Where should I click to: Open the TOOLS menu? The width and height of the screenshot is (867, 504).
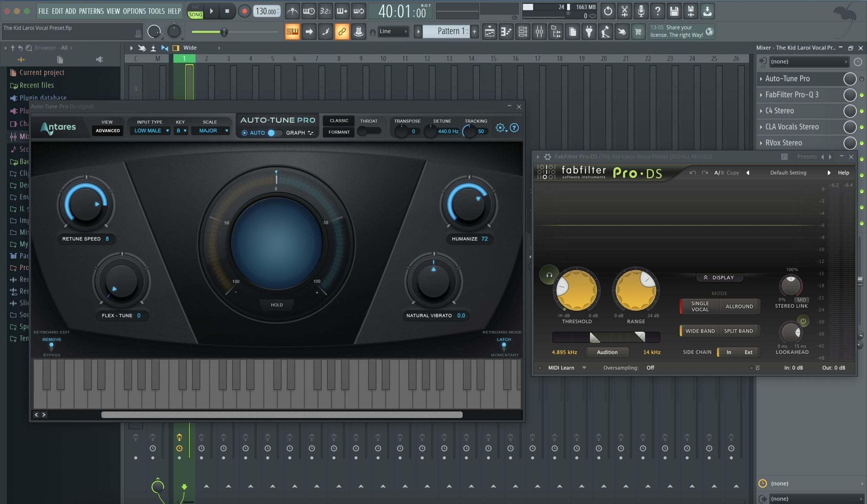tap(155, 10)
